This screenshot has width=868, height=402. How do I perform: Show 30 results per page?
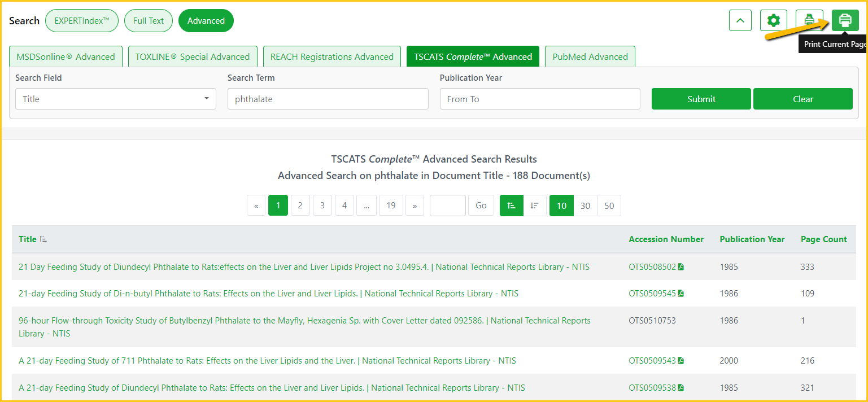click(585, 206)
